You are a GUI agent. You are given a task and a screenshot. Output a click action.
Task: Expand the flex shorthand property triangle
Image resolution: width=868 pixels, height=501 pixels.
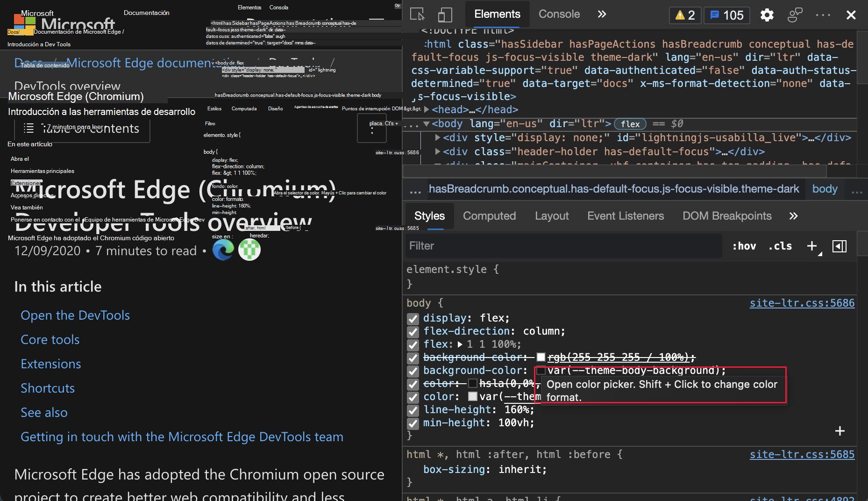(x=460, y=344)
